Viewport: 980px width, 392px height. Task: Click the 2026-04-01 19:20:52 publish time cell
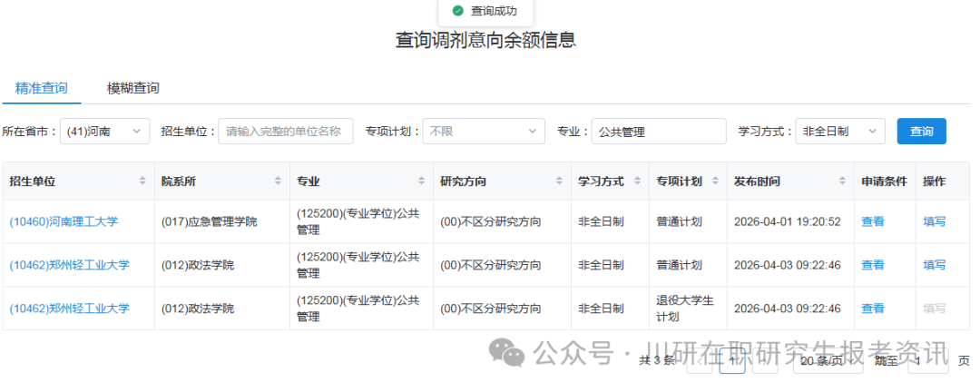(x=790, y=221)
